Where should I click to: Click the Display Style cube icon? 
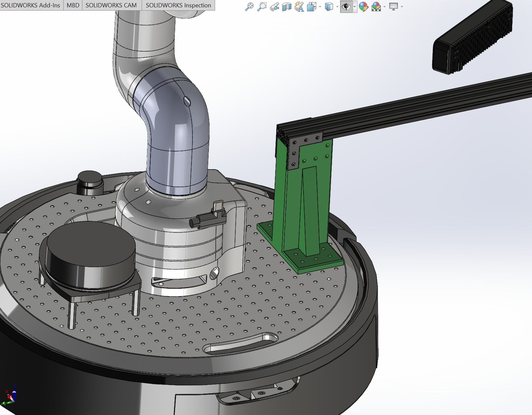click(x=329, y=6)
